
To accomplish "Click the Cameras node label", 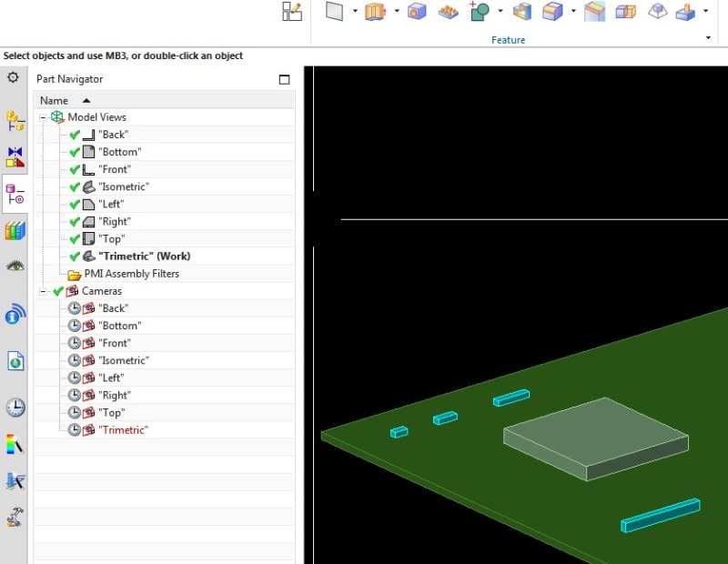I will 102,291.
